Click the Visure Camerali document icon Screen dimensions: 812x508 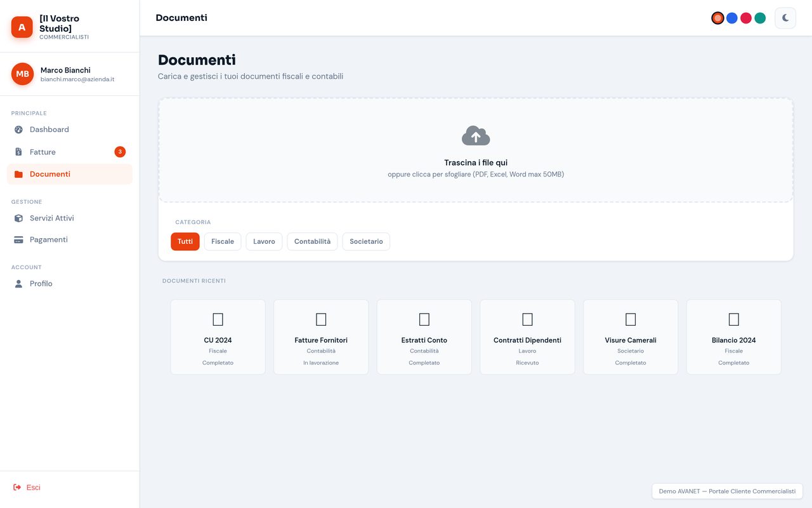tap(631, 319)
